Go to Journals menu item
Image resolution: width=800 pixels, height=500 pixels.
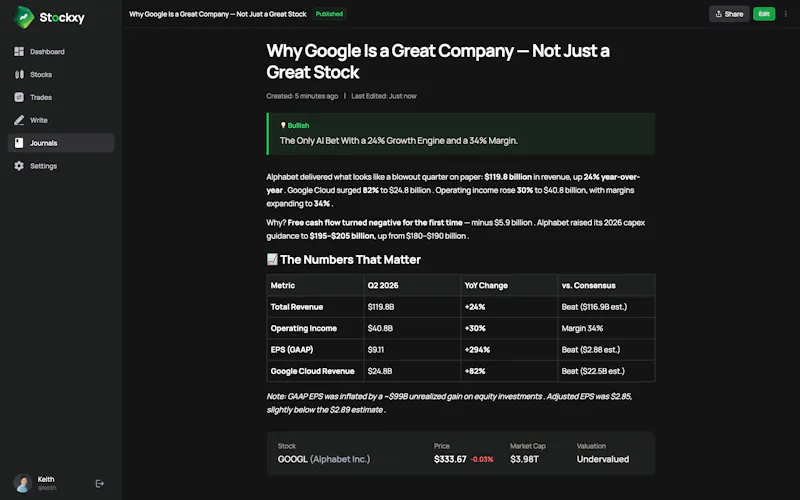tap(61, 143)
